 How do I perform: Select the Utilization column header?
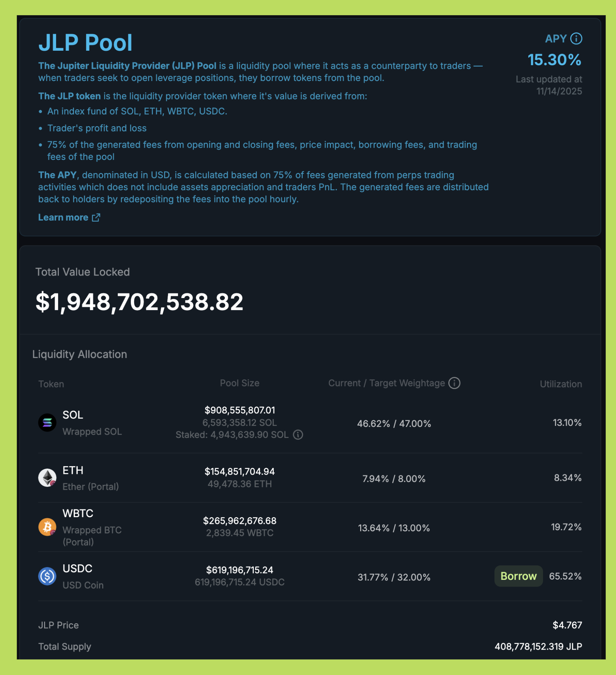click(x=561, y=384)
